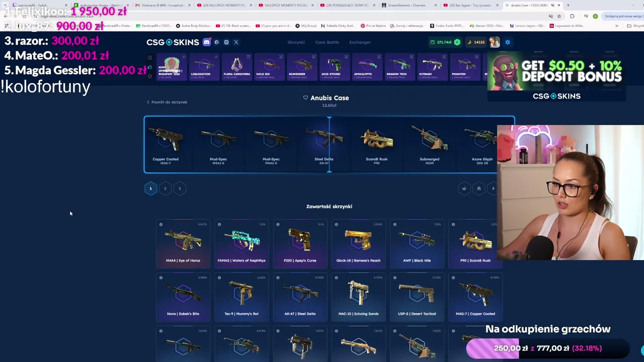Click the CSGO SKINS logo

point(173,42)
